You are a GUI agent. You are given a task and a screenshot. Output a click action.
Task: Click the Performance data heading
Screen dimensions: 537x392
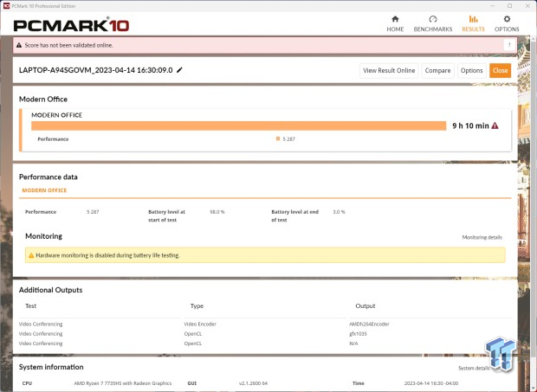(49, 177)
